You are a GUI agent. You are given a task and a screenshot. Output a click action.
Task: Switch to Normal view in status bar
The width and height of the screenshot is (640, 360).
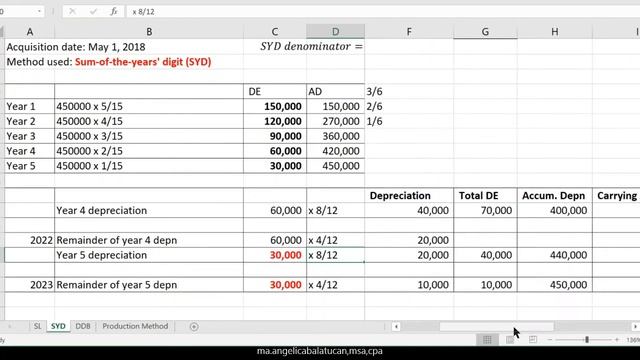tap(487, 340)
